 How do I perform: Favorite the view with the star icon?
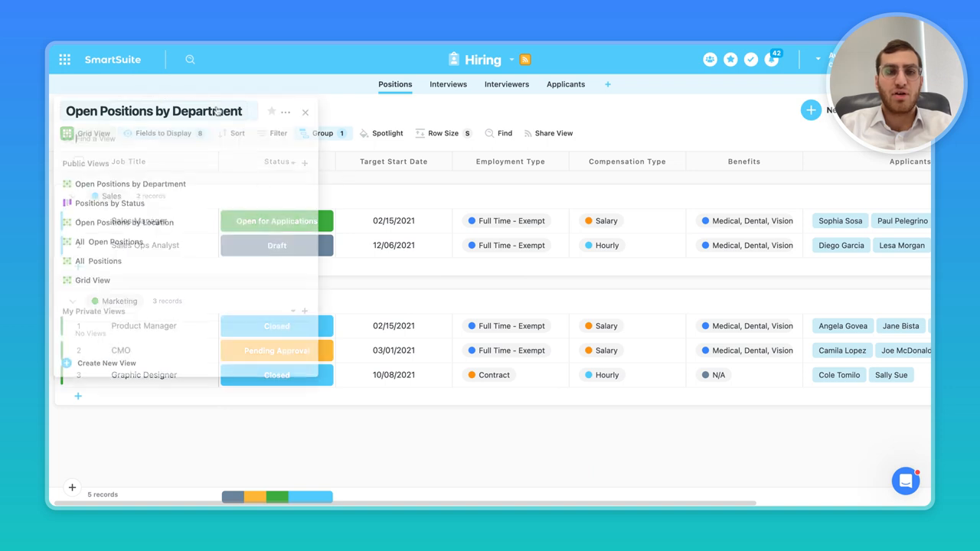(271, 112)
